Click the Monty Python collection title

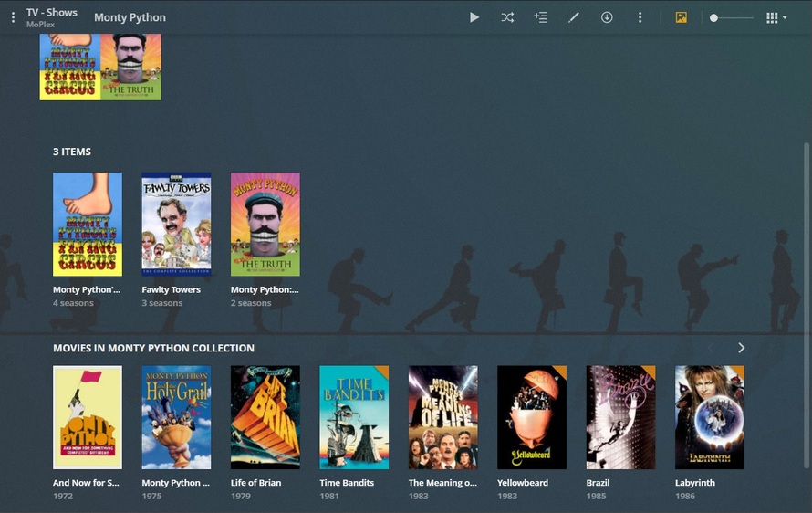tap(130, 17)
